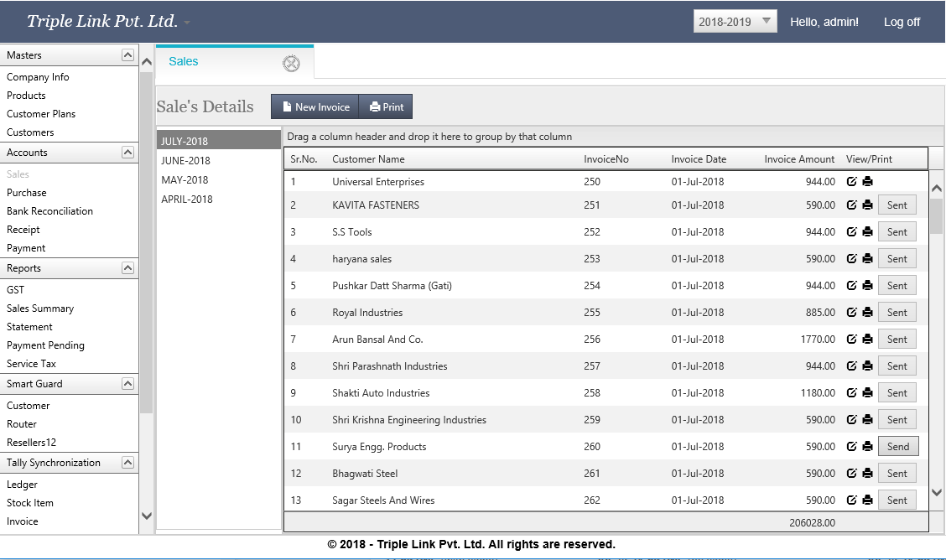
Task: Edit Shri Krishna Engineering Industries invoice
Action: pyautogui.click(x=851, y=419)
